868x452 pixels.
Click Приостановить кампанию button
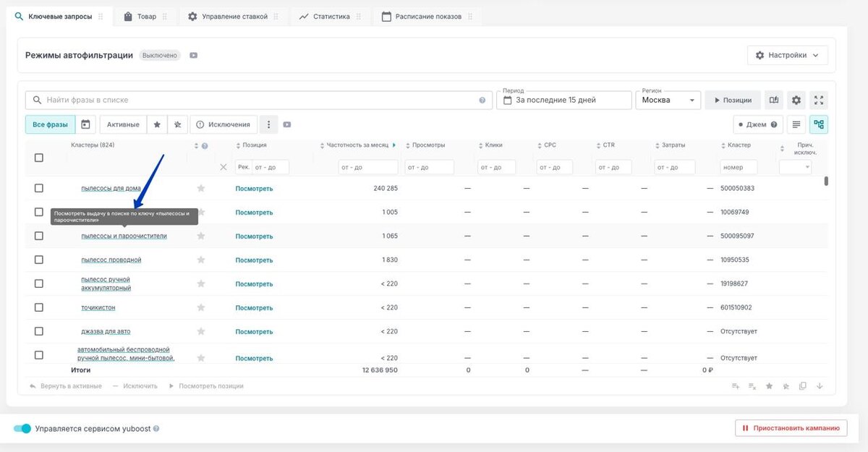click(791, 428)
